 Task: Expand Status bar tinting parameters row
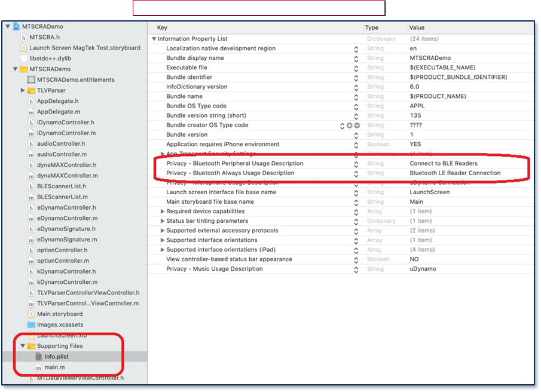(162, 221)
